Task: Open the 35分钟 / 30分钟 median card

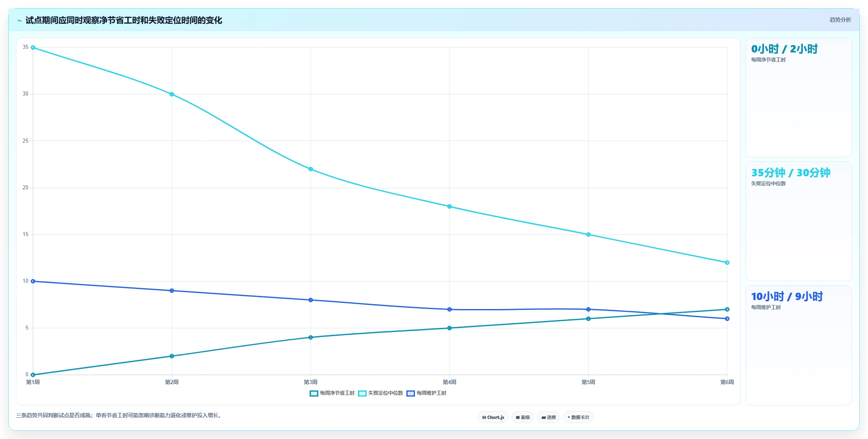Action: click(x=798, y=221)
